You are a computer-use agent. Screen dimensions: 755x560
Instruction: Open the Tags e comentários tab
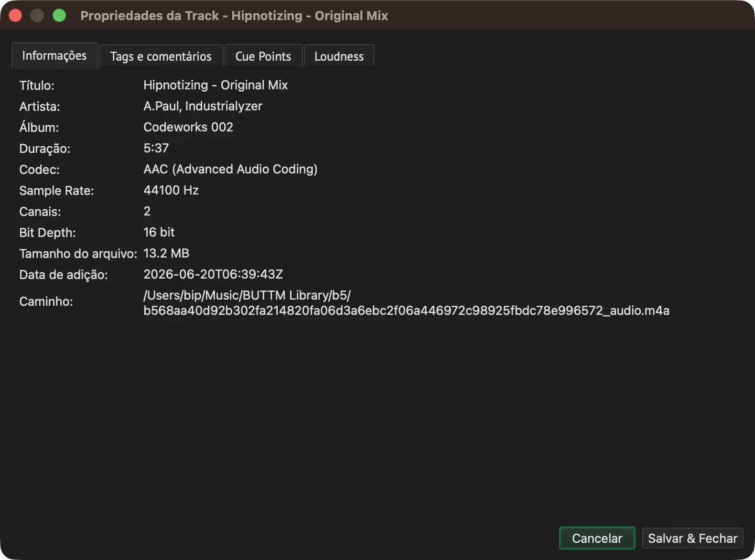161,56
